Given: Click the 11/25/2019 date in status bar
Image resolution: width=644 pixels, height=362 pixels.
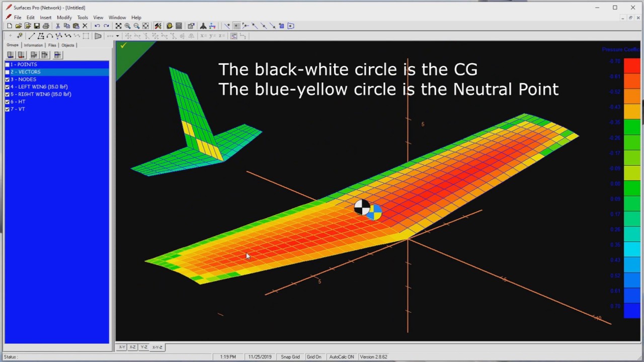Looking at the screenshot, I should (x=260, y=357).
